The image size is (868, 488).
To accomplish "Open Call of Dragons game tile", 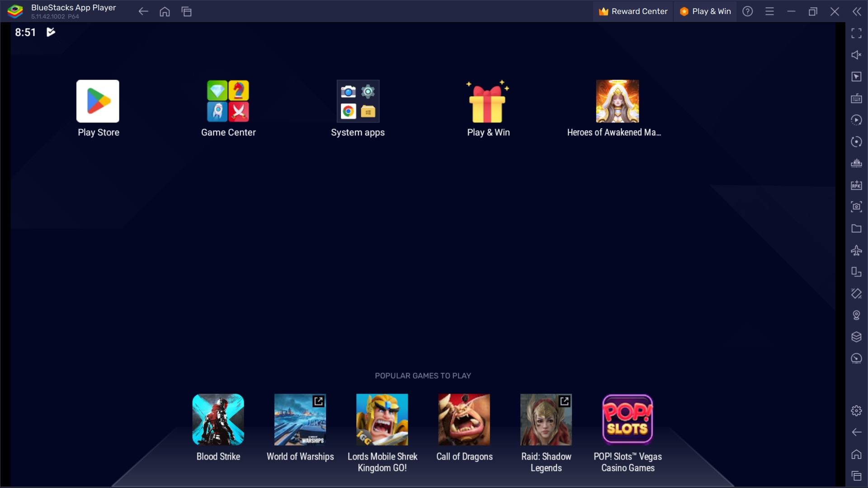I will pos(464,419).
